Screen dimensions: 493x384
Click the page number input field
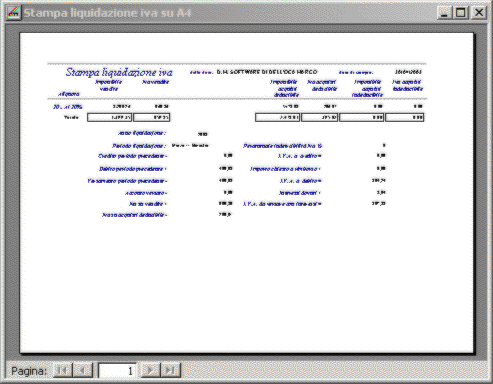click(117, 370)
